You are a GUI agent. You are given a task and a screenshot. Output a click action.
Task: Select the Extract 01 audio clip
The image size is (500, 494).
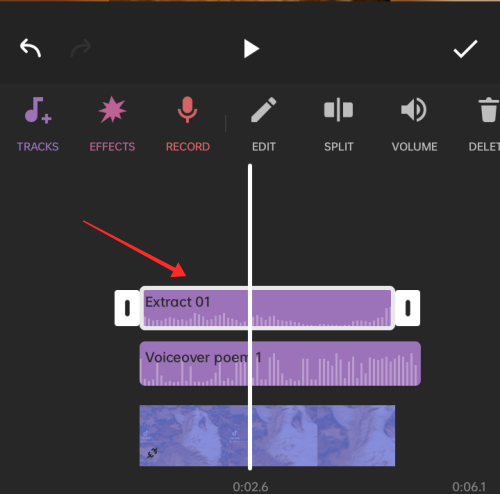pyautogui.click(x=267, y=308)
